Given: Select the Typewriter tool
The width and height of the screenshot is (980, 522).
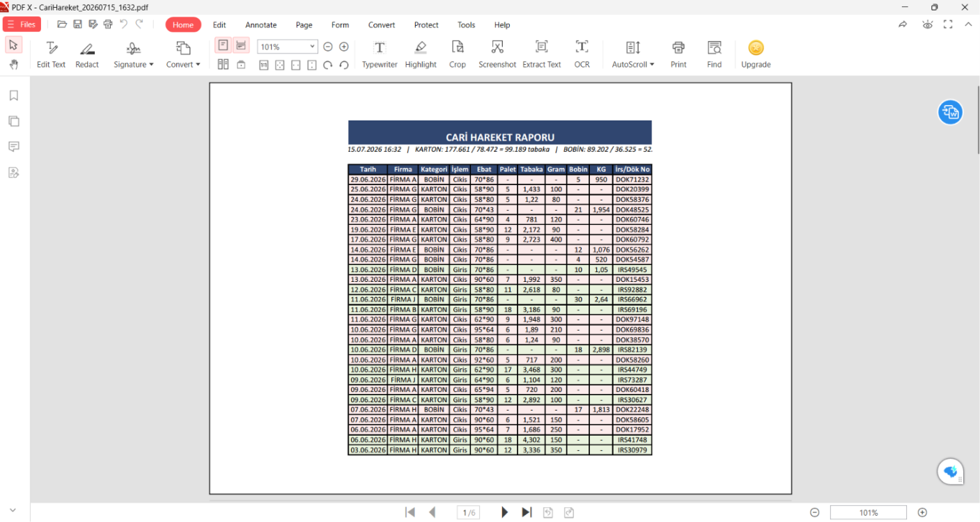Looking at the screenshot, I should (380, 55).
